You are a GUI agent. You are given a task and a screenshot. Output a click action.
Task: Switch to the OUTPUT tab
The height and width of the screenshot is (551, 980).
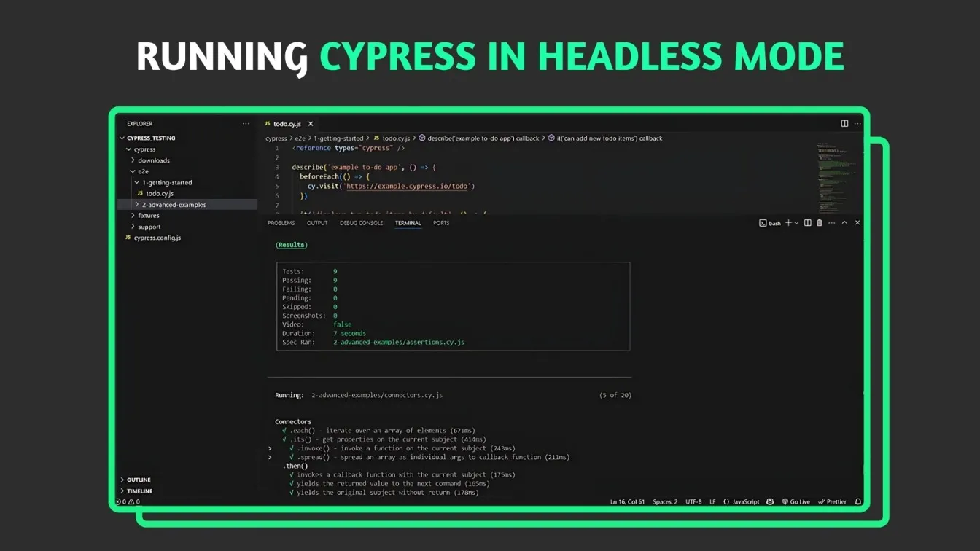pyautogui.click(x=317, y=223)
